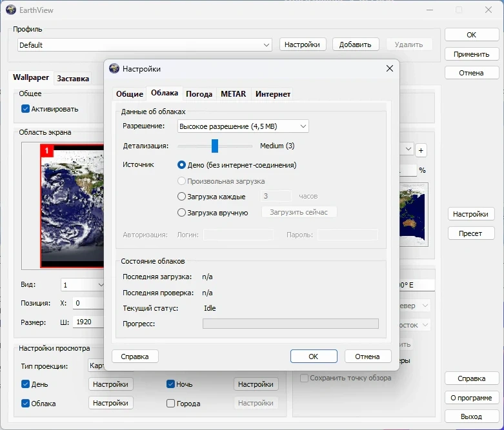The width and height of the screenshot is (504, 430).
Task: Click the Выход button
Action: [x=472, y=416]
